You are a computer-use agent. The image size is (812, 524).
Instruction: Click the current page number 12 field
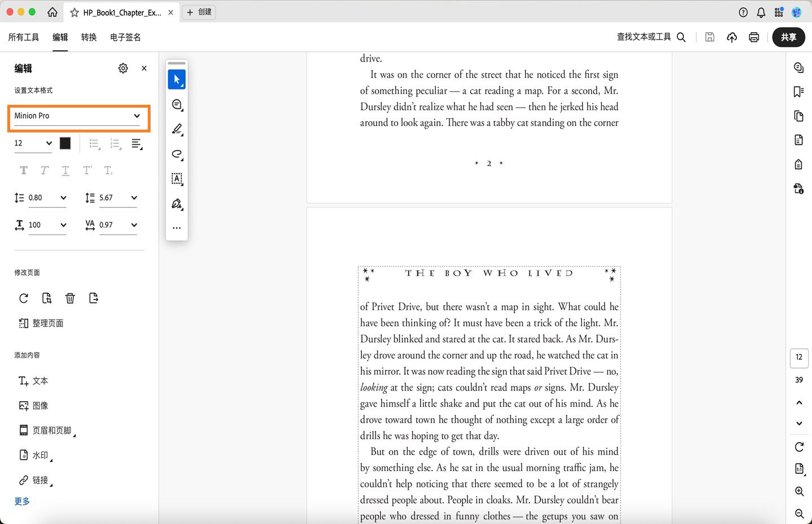[x=799, y=357]
